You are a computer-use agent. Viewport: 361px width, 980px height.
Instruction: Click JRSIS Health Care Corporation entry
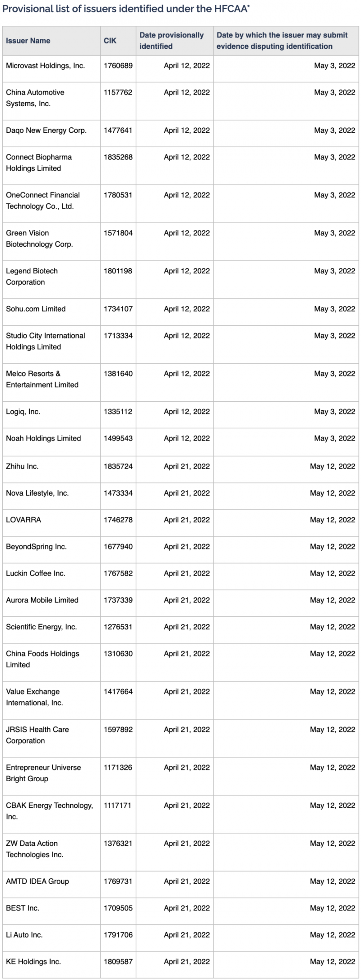pos(37,735)
